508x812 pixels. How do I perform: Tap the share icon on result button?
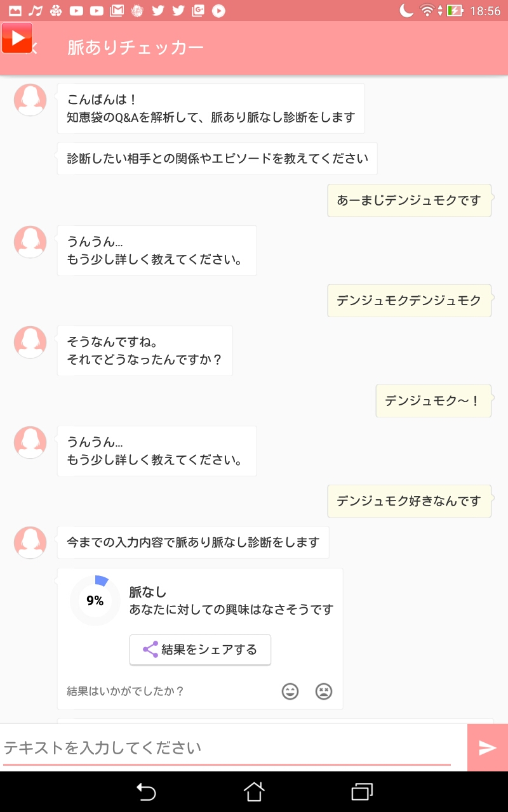[150, 650]
